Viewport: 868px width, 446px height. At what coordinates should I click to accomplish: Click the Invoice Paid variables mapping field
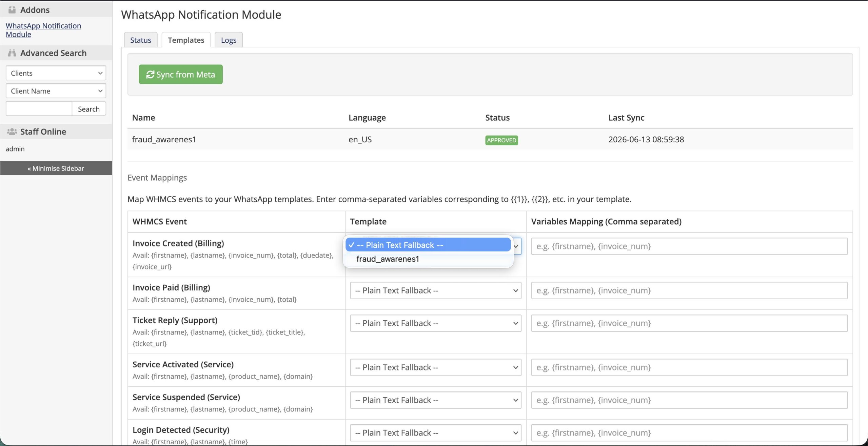click(x=689, y=290)
